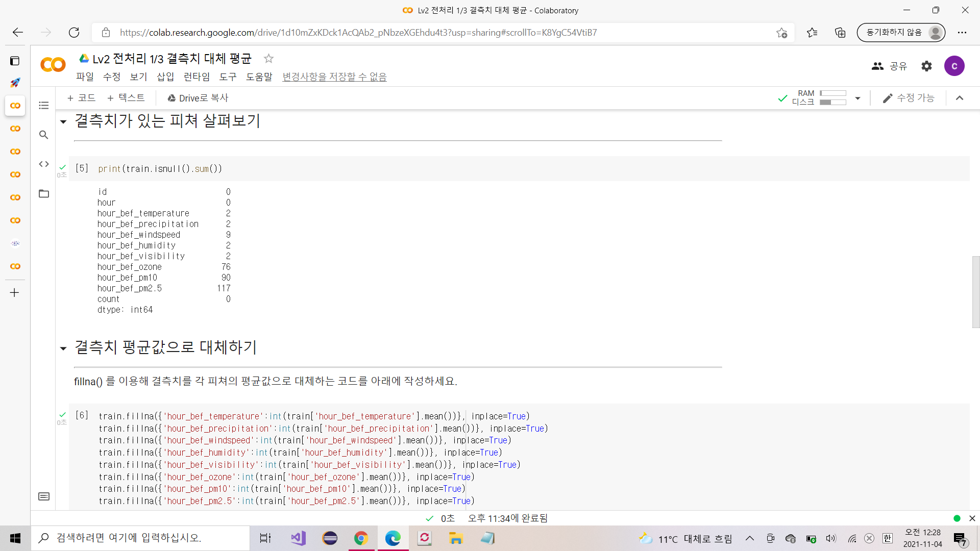Open the Files folder panel icon

44,194
